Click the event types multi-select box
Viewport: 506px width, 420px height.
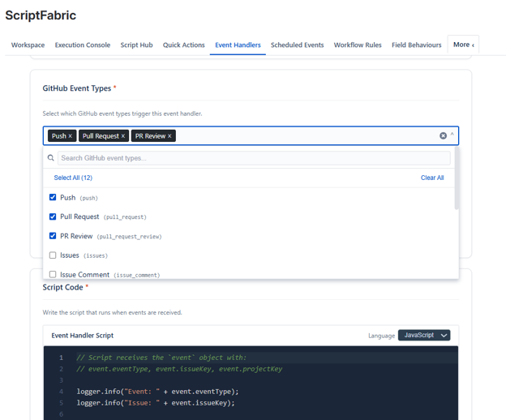pos(251,135)
